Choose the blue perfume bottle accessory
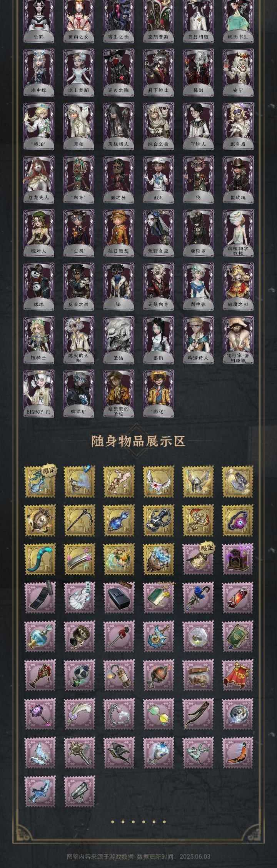The image size is (277, 868). pos(40,637)
